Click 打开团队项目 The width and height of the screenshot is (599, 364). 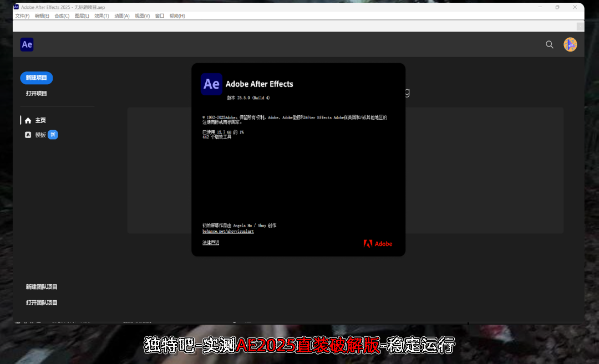tap(42, 303)
